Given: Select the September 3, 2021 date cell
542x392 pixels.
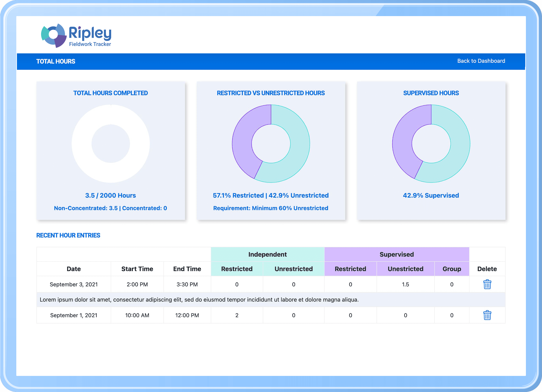Looking at the screenshot, I should pos(74,284).
